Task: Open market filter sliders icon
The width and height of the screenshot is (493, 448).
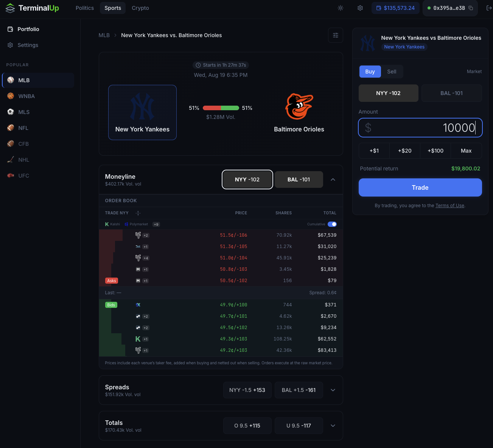Action: [336, 35]
